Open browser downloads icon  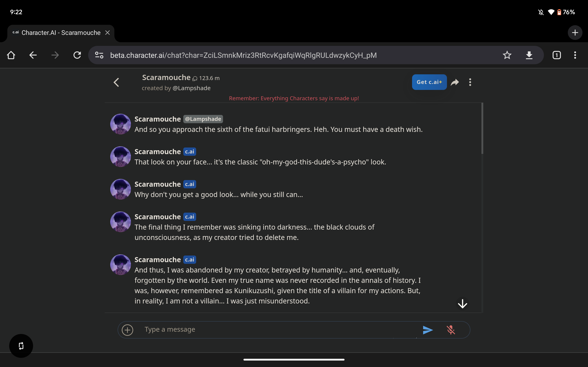coord(529,55)
